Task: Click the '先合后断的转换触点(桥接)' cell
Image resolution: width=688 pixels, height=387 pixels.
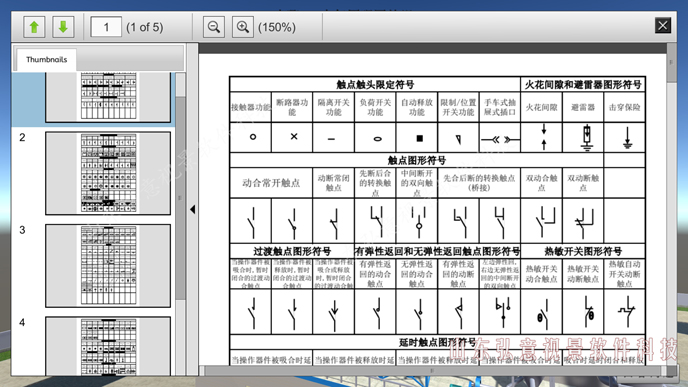Action: click(x=479, y=183)
